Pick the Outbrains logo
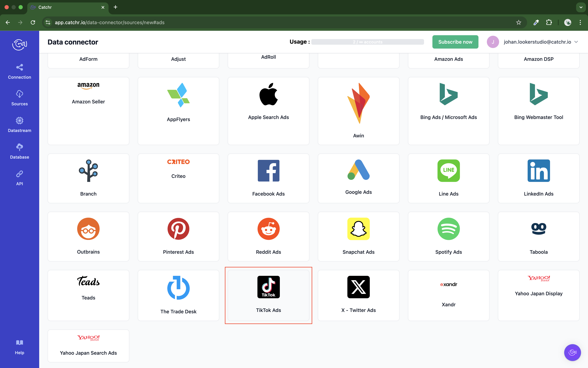 (x=88, y=229)
